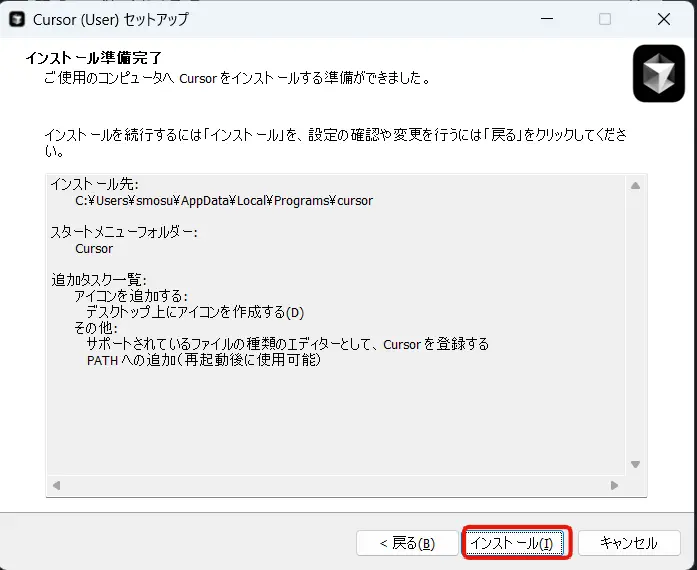Viewport: 697px width, 570px height.
Task: Cancel setup with the キャンセル button
Action: [629, 543]
